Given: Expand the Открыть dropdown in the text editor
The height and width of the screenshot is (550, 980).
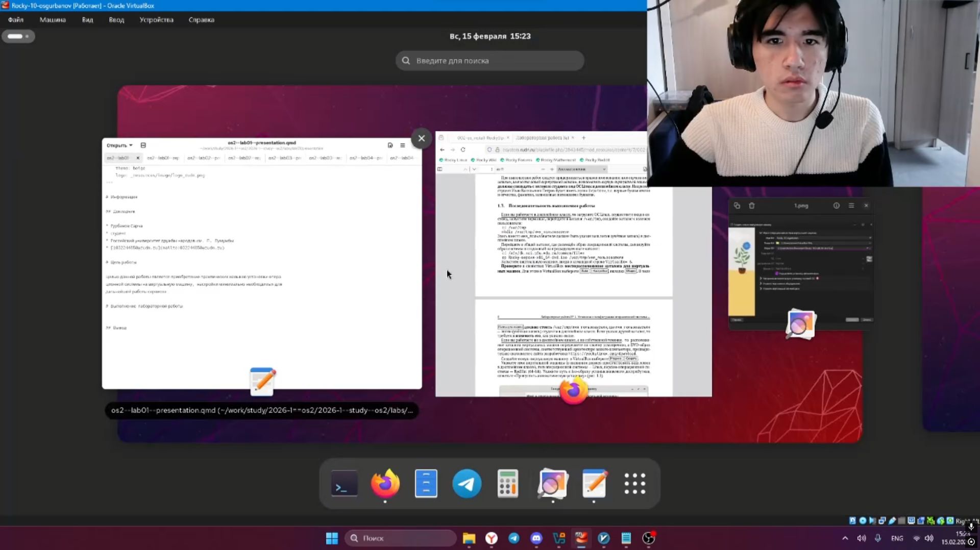Looking at the screenshot, I should click(x=119, y=145).
